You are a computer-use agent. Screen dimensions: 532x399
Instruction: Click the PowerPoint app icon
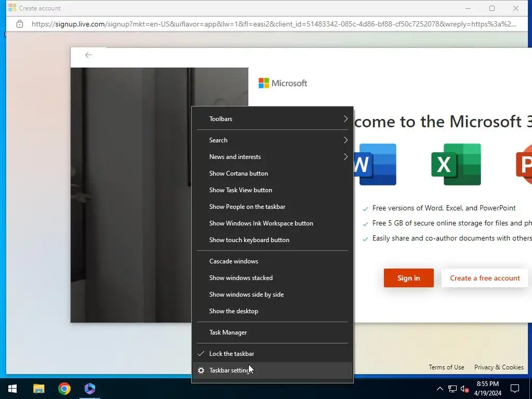click(524, 165)
